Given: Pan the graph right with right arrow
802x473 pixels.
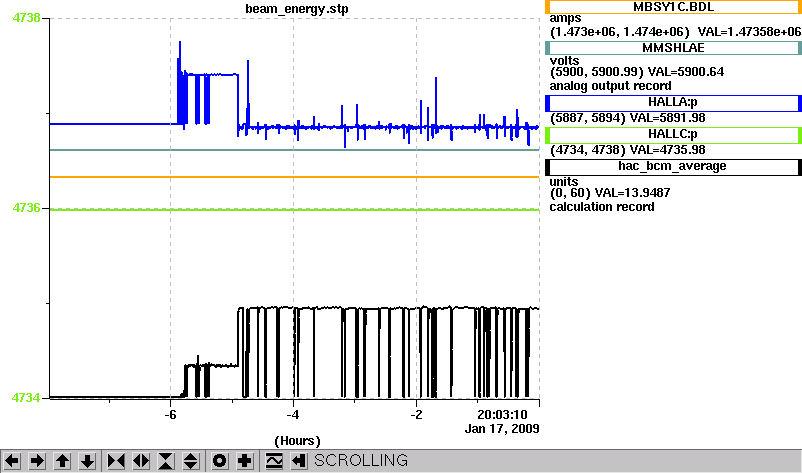Looking at the screenshot, I should [x=37, y=461].
